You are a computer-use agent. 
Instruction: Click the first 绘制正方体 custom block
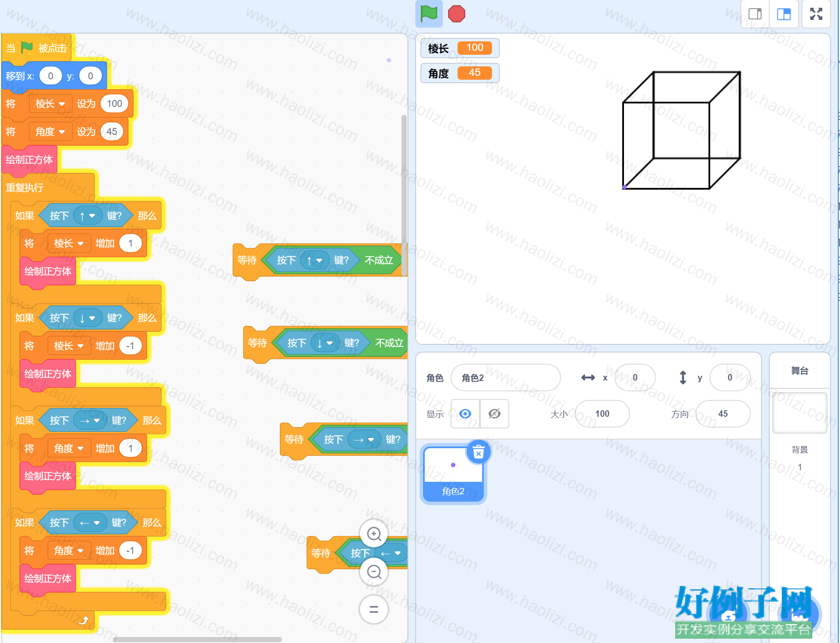pos(29,160)
